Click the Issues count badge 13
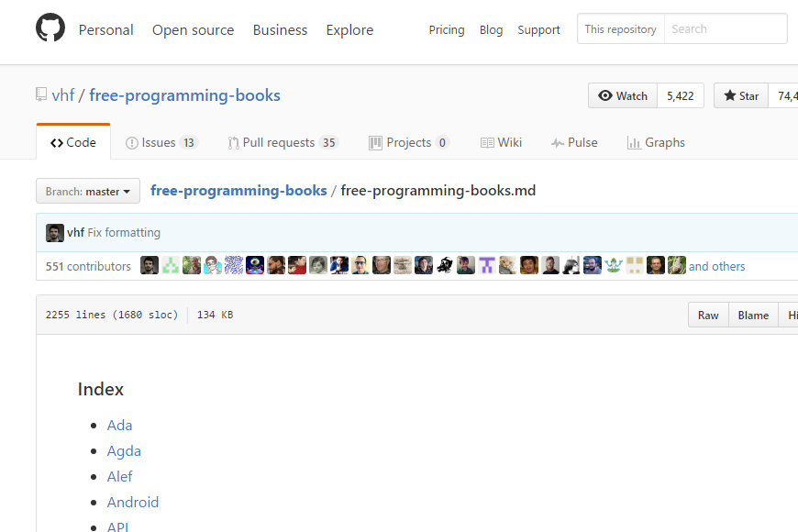The image size is (798, 532). (x=189, y=143)
